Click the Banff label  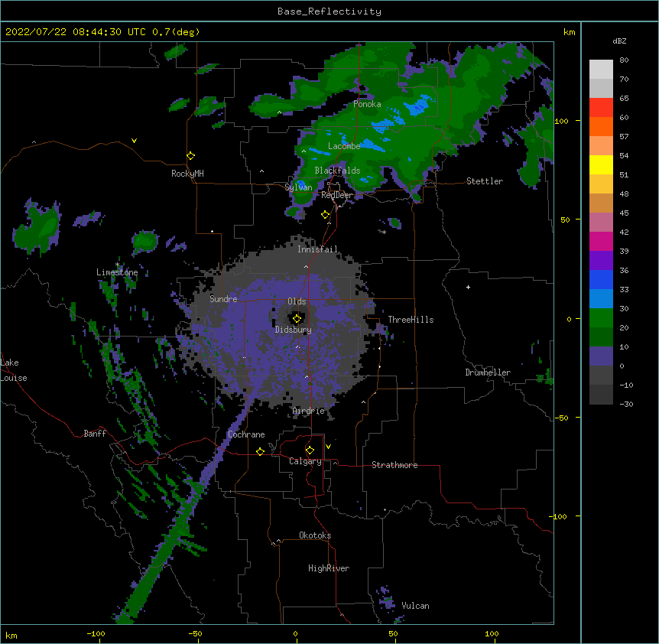(x=95, y=434)
